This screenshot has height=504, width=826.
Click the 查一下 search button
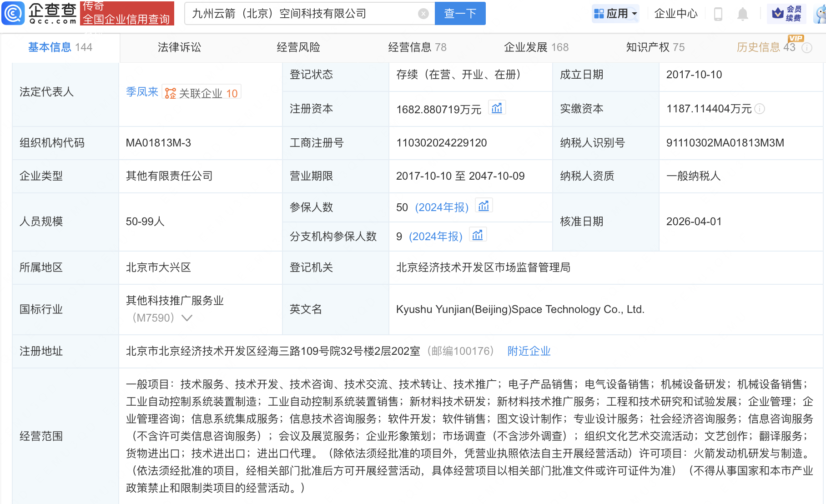pos(459,13)
